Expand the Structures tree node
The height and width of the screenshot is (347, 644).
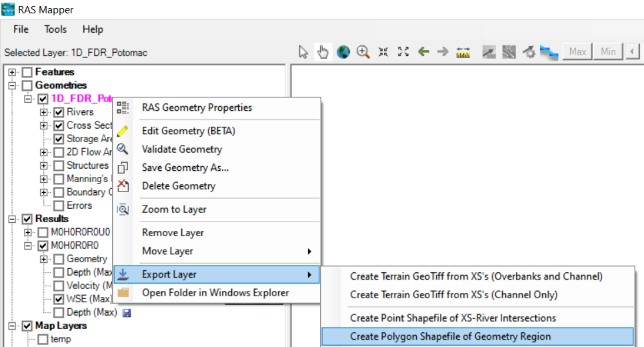pos(43,165)
